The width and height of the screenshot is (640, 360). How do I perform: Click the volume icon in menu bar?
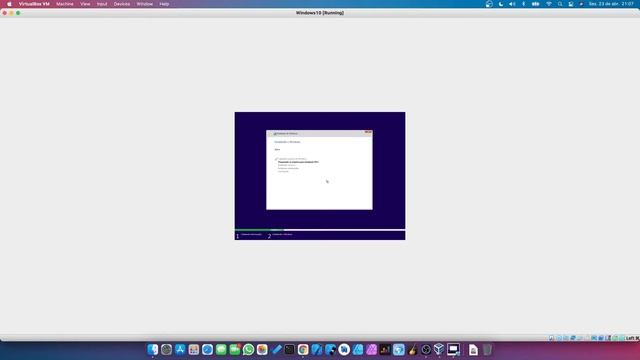(x=512, y=4)
